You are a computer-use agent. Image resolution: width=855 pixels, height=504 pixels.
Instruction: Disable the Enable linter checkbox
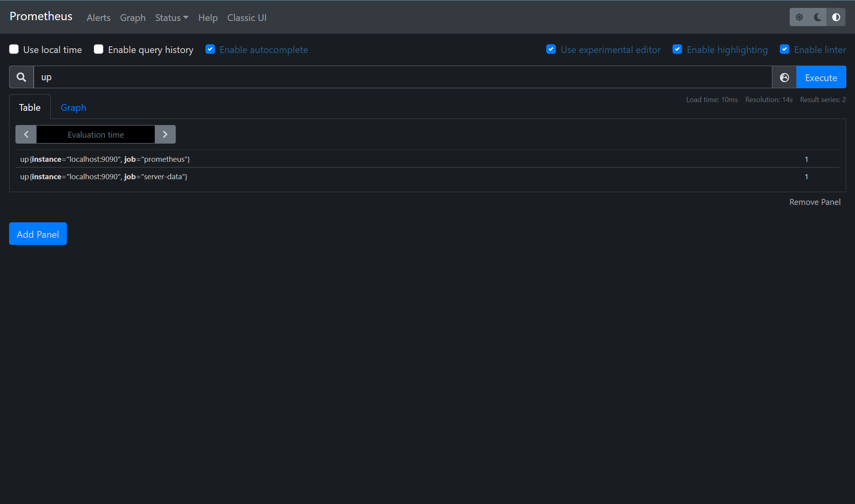point(785,49)
